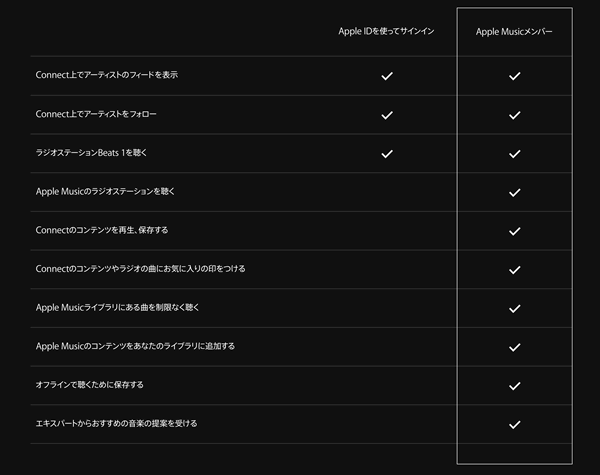Click the member checkmark for expert music recommendations row
The height and width of the screenshot is (475, 600).
coord(514,424)
